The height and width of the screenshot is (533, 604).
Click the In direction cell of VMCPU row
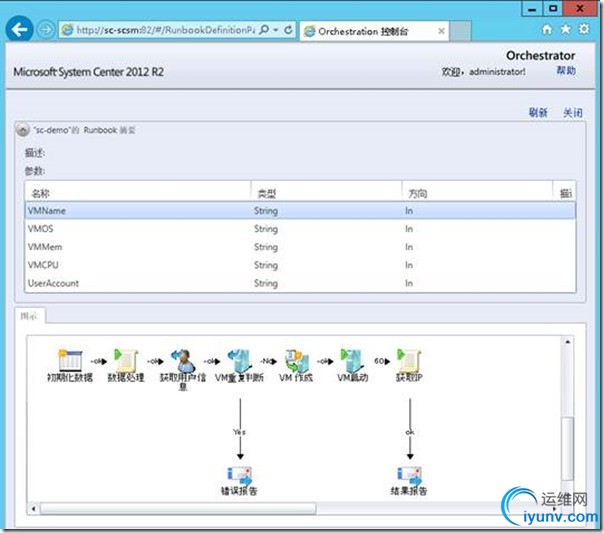coord(409,265)
